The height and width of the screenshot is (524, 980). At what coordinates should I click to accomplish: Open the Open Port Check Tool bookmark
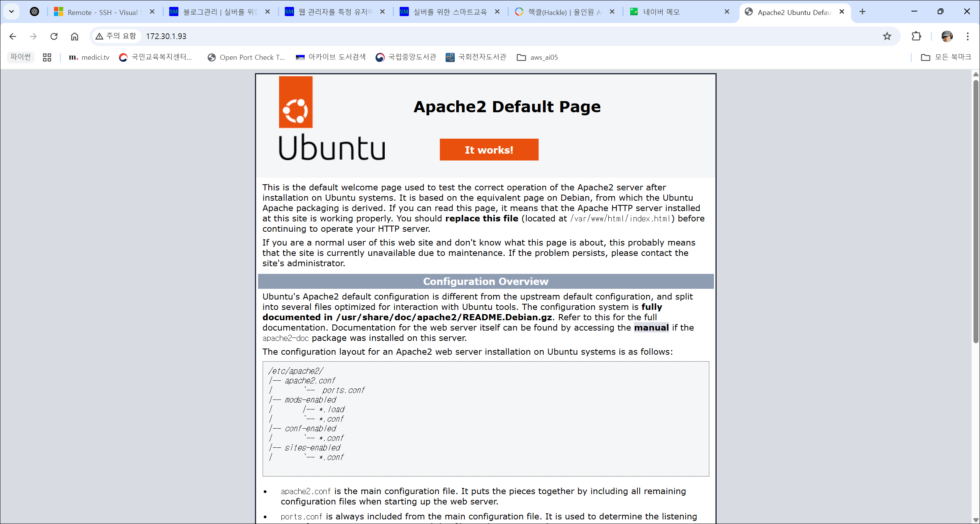coord(247,57)
